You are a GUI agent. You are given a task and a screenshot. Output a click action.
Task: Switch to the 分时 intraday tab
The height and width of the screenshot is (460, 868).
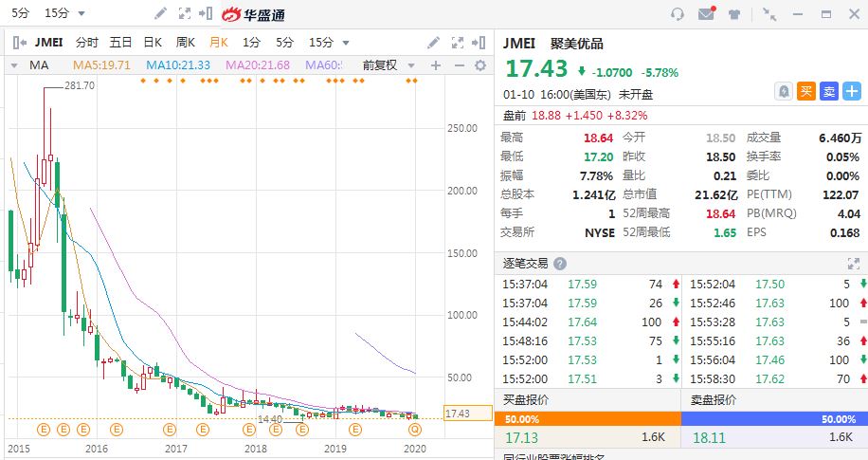pyautogui.click(x=87, y=43)
